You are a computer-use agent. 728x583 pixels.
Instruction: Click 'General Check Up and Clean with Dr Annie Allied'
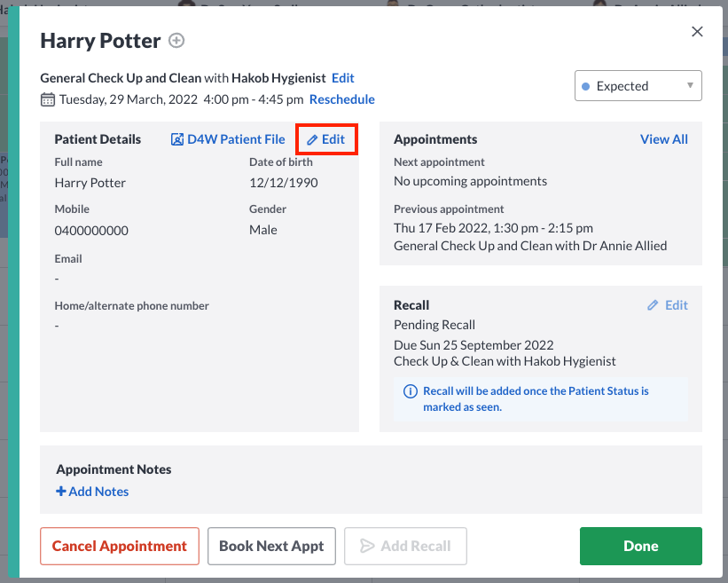pos(530,246)
